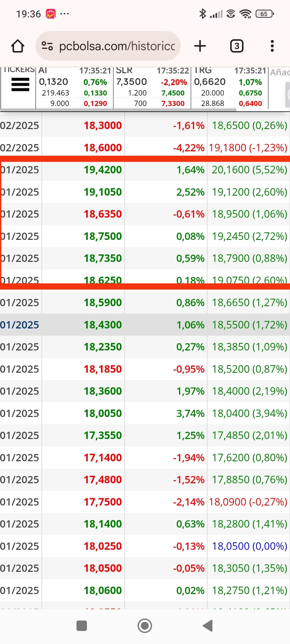Select closing price 18,0600

(103, 591)
